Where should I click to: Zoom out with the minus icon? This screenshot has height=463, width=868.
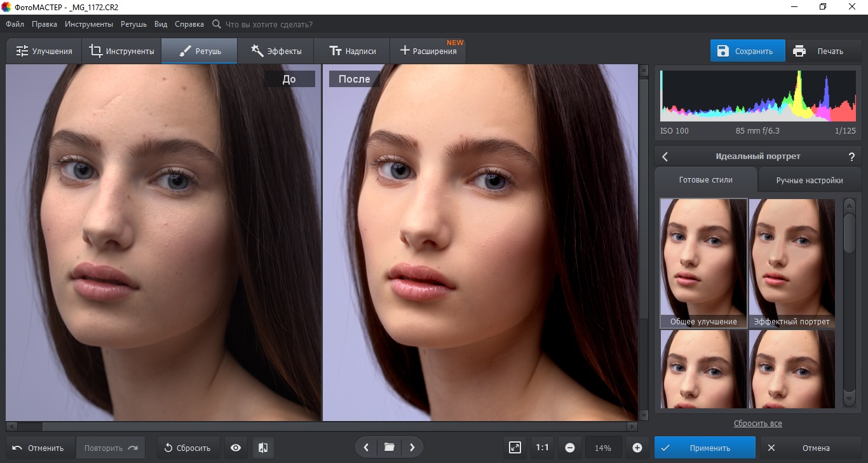coord(570,448)
